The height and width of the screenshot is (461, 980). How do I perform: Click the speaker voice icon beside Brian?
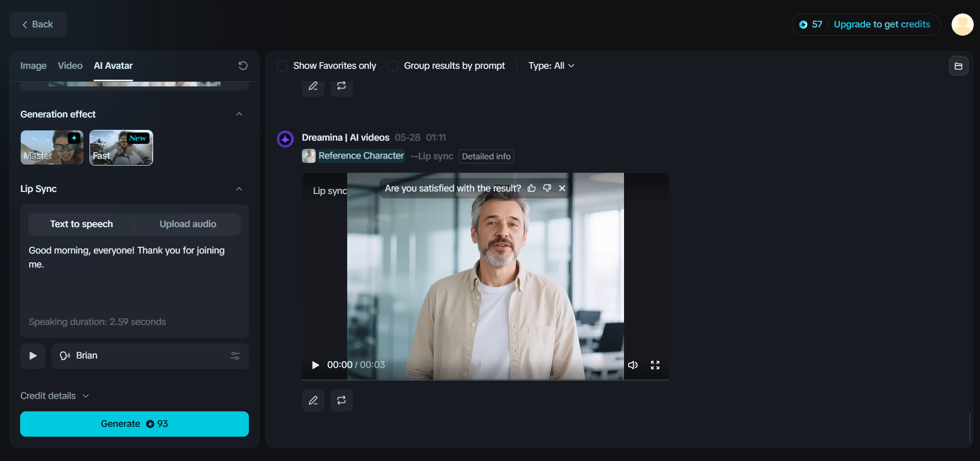coord(65,356)
